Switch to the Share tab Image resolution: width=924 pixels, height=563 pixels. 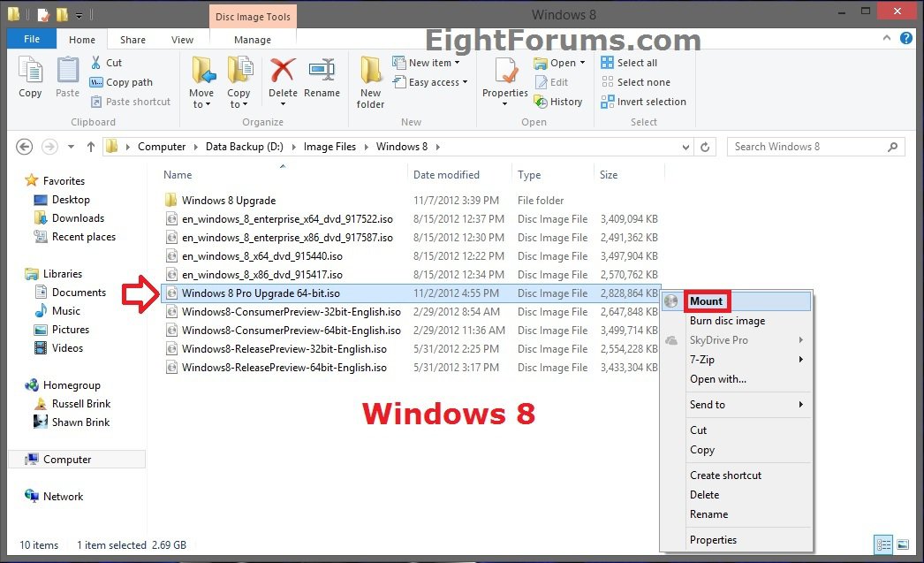coord(133,40)
